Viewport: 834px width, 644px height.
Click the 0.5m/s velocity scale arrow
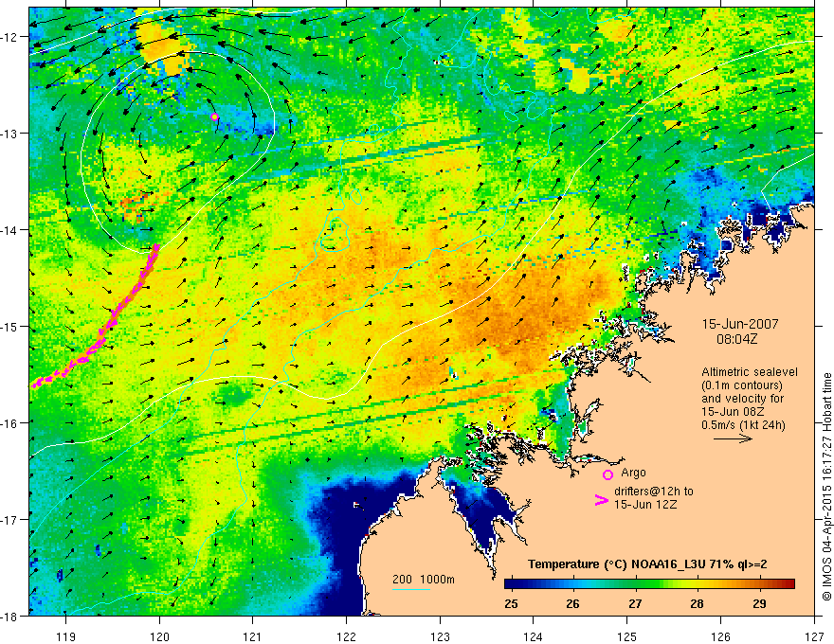(x=733, y=438)
